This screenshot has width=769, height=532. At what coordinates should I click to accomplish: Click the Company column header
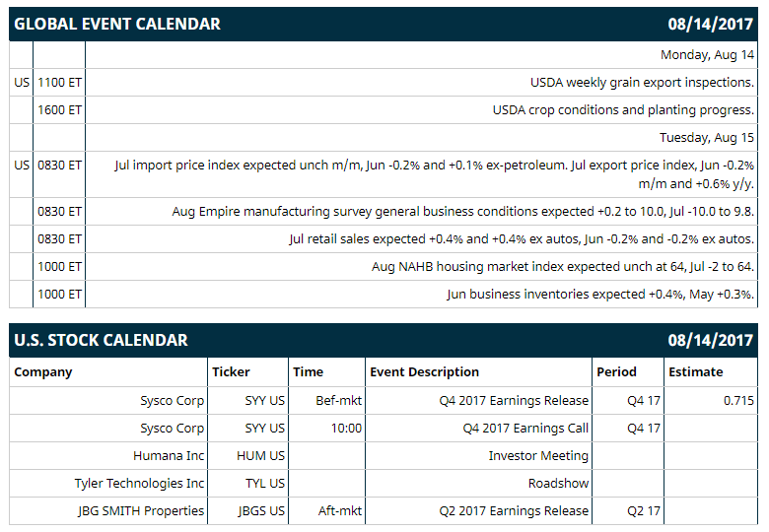pyautogui.click(x=43, y=372)
